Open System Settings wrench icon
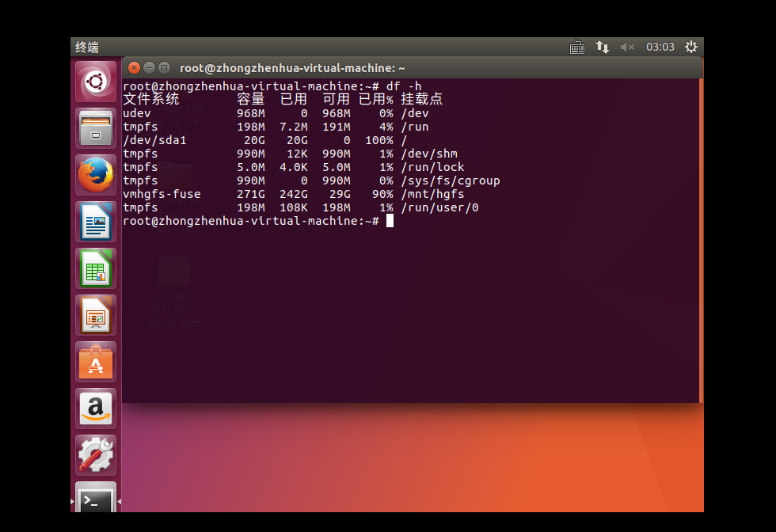This screenshot has width=776, height=532. pos(96,455)
